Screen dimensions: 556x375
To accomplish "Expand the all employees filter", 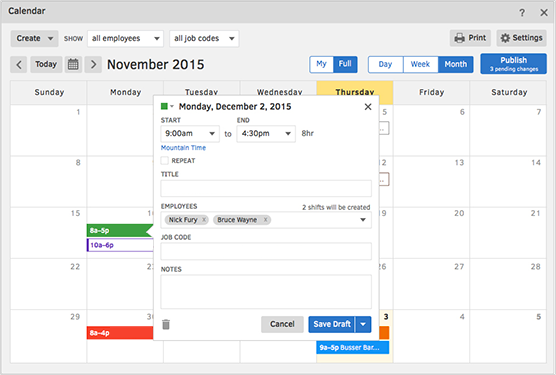I will click(x=126, y=38).
